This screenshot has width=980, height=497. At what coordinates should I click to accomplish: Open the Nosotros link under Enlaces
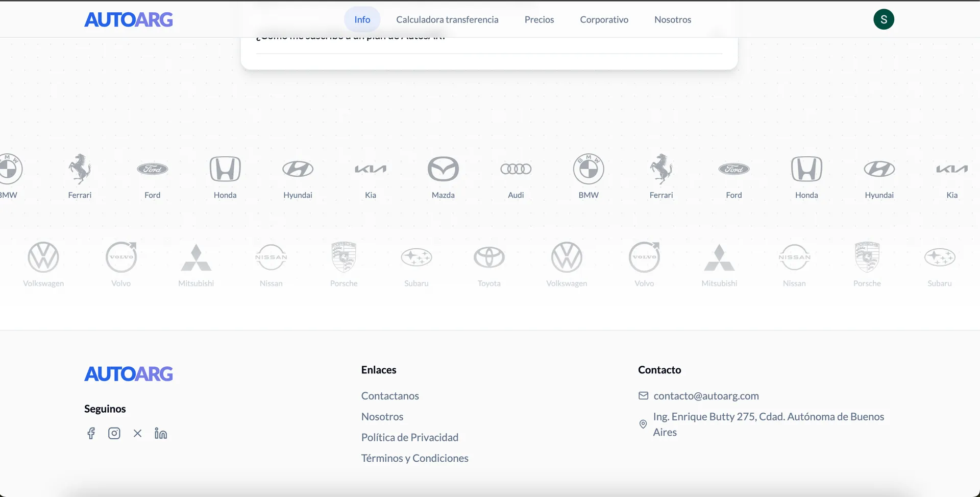382,417
